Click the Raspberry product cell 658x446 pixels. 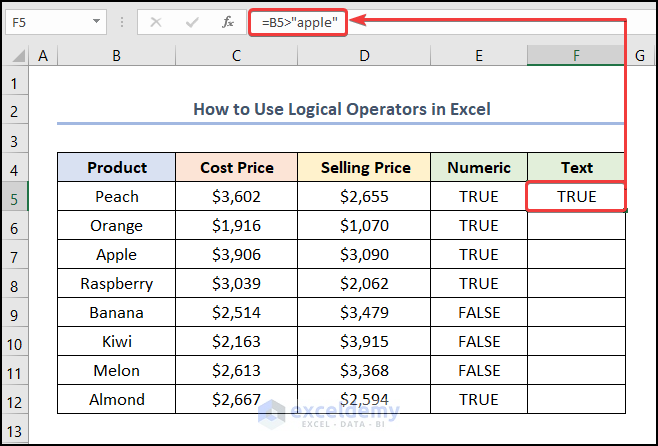click(117, 284)
